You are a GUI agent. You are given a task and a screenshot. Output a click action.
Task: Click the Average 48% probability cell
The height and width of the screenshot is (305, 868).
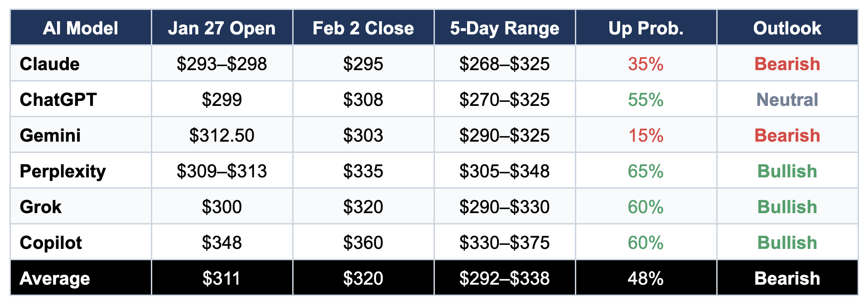pyautogui.click(x=646, y=278)
